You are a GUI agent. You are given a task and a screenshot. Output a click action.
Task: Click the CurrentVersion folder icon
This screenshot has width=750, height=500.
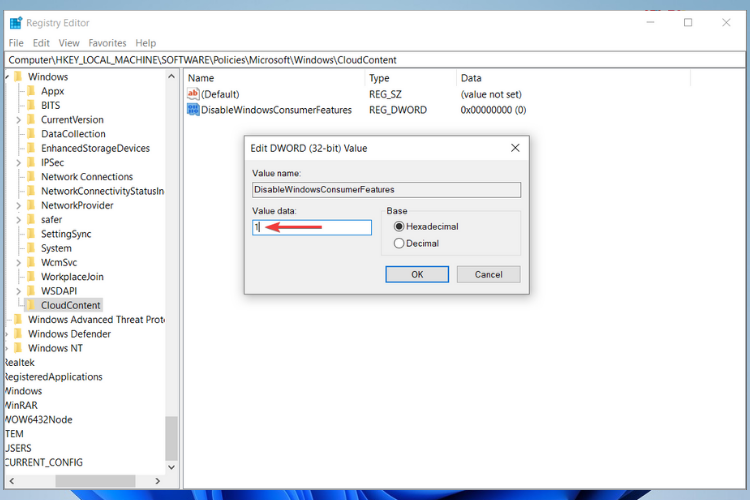[x=31, y=120]
